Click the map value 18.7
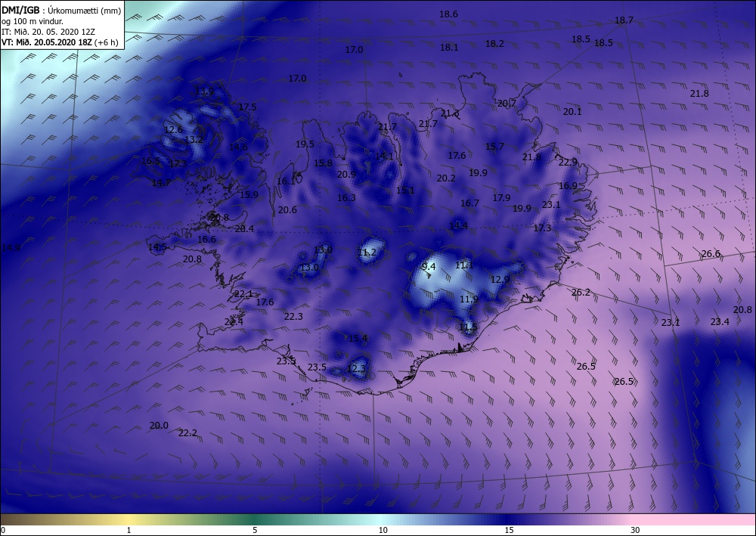 (x=624, y=20)
